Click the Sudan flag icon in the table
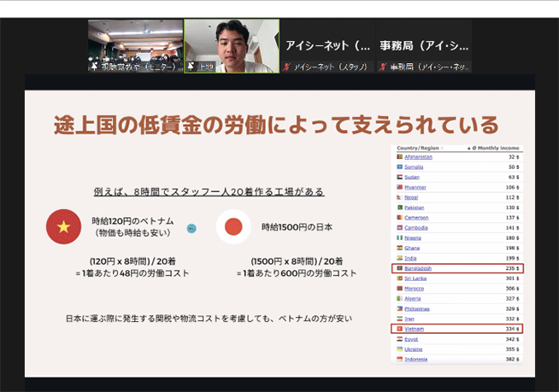Screen dimensions: 559x392 coord(400,177)
